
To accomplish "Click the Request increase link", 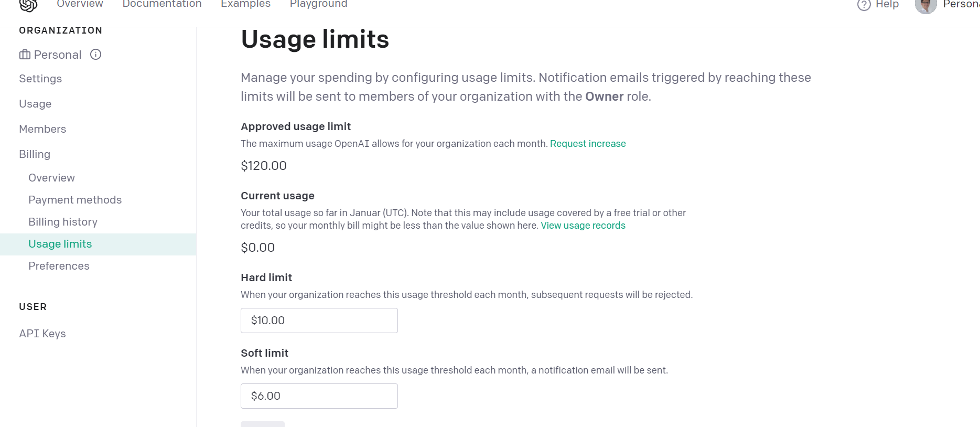I will (x=588, y=144).
